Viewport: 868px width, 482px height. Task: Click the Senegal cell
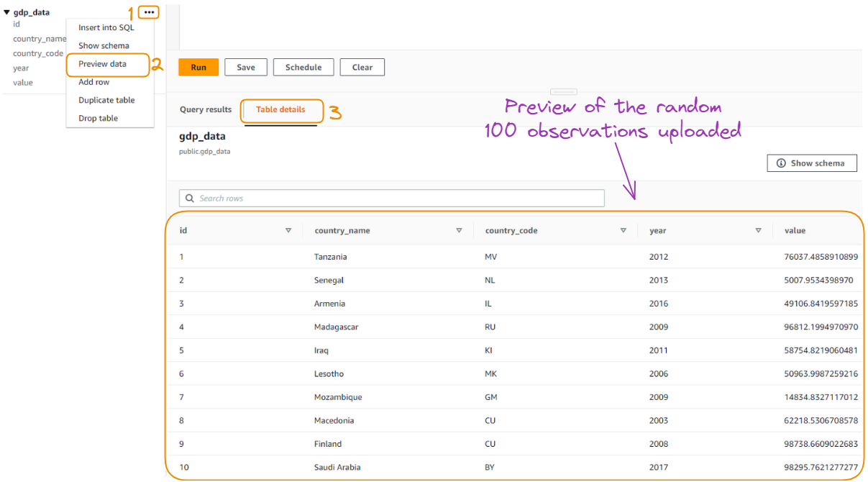click(329, 280)
